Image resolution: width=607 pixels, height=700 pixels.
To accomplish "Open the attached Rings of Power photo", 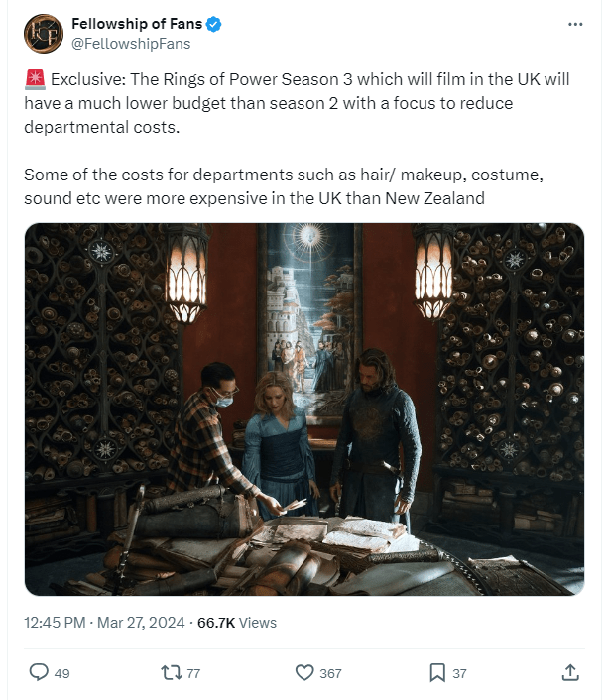I will [x=304, y=408].
